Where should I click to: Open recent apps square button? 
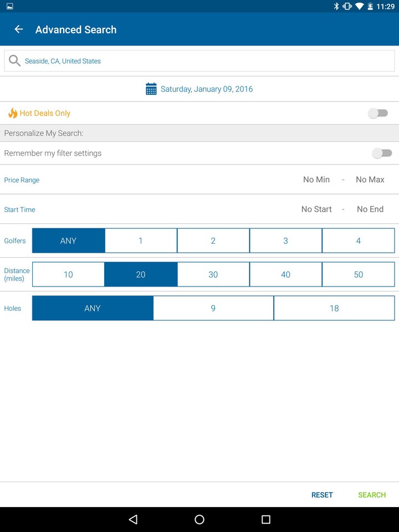pos(266,519)
